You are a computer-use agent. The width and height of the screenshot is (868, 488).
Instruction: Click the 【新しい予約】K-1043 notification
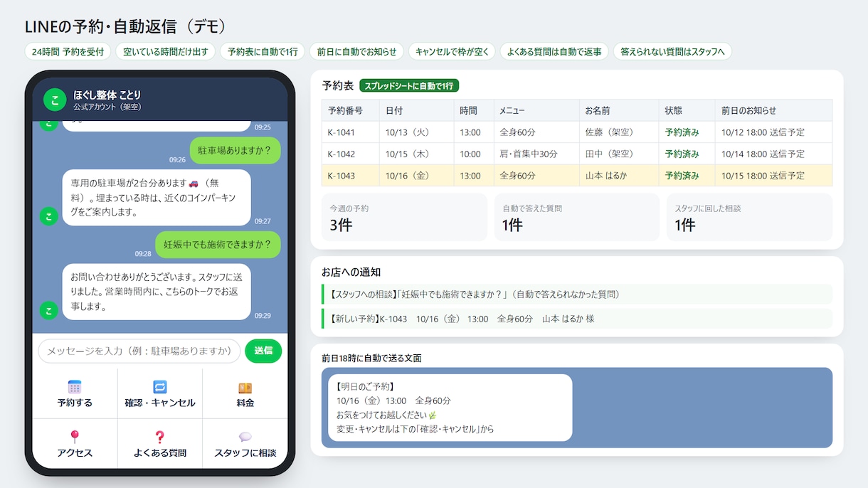click(x=577, y=319)
